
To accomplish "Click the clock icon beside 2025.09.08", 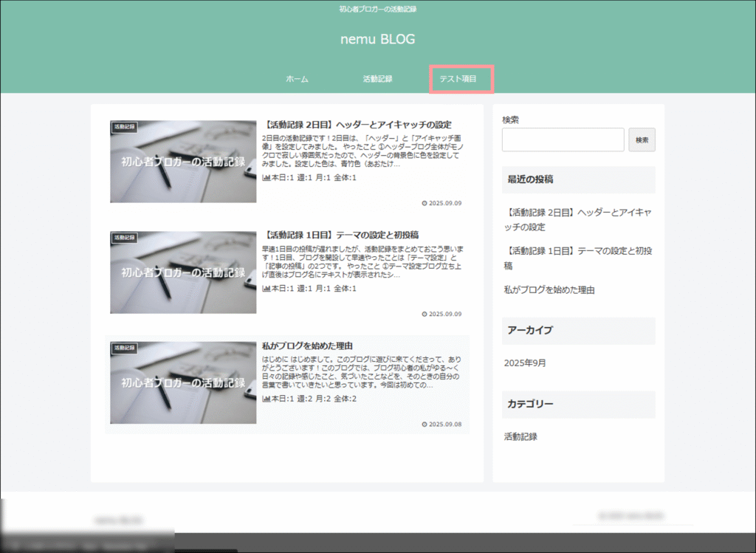I will click(424, 425).
